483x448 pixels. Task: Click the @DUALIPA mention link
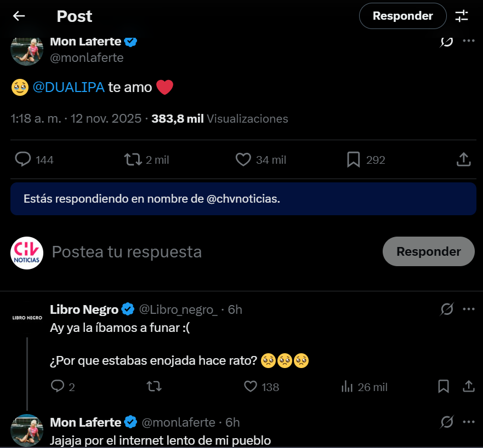click(x=69, y=87)
